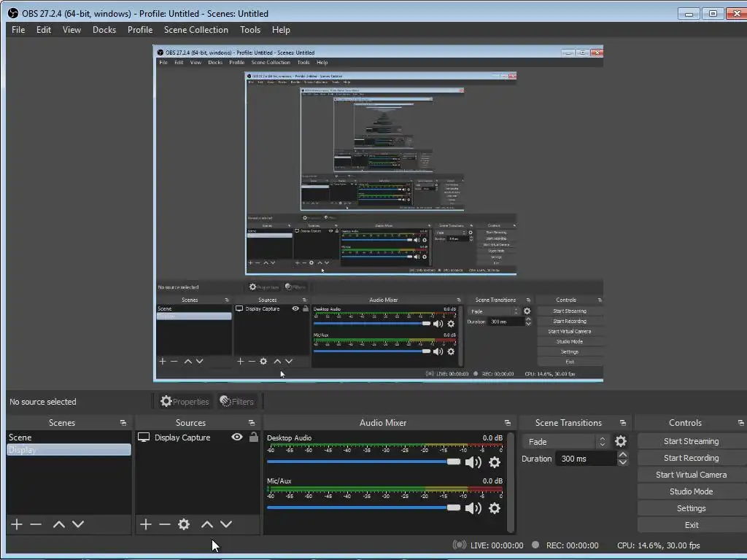The image size is (747, 560).
Task: Click No source selected label
Action: pos(43,402)
